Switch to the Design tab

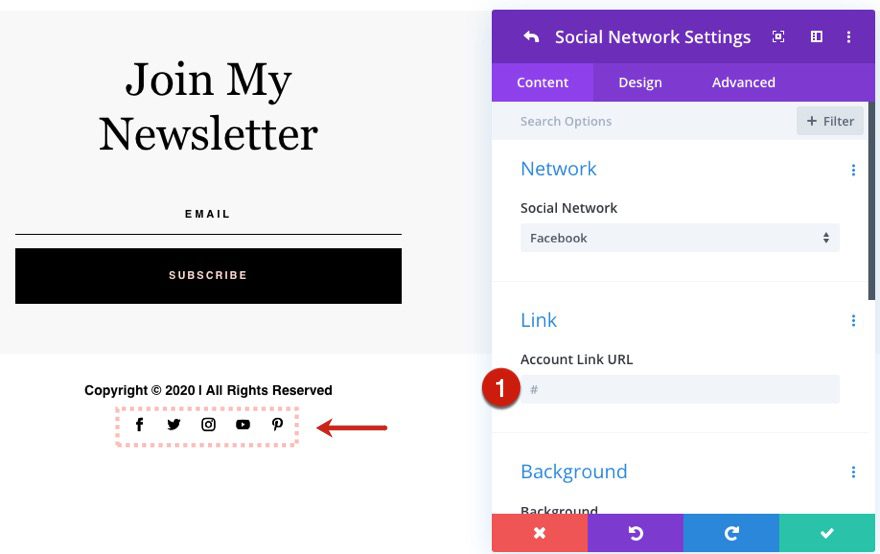(640, 83)
